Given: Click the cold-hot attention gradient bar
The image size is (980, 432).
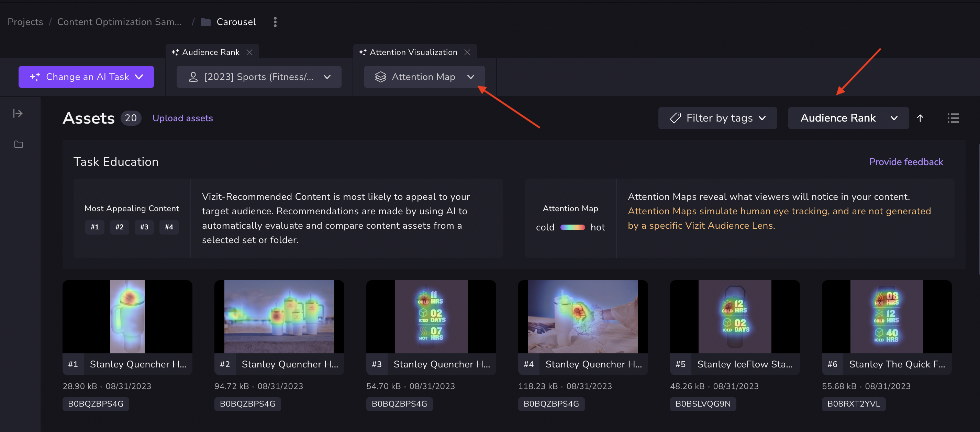Looking at the screenshot, I should tap(572, 227).
